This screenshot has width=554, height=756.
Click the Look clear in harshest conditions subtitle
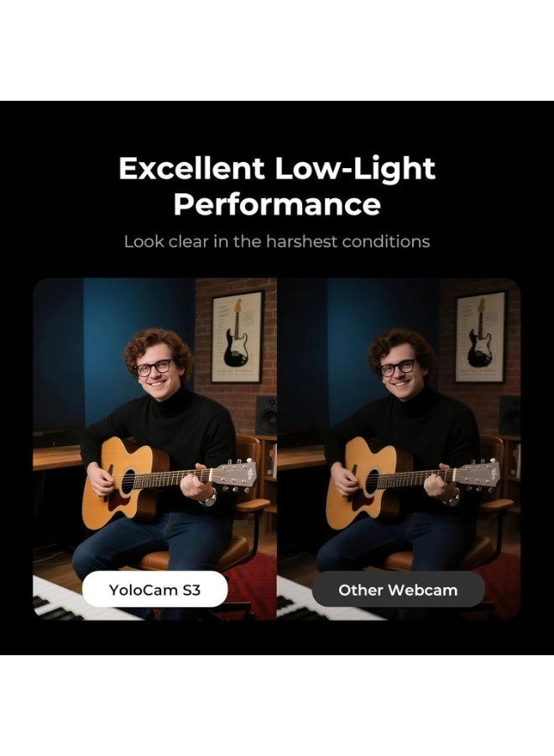click(277, 242)
